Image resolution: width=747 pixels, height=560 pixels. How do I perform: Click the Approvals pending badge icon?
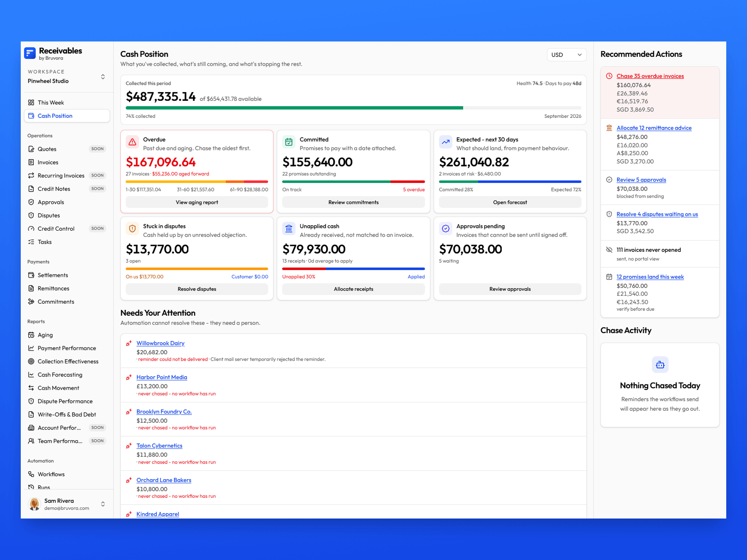[446, 229]
